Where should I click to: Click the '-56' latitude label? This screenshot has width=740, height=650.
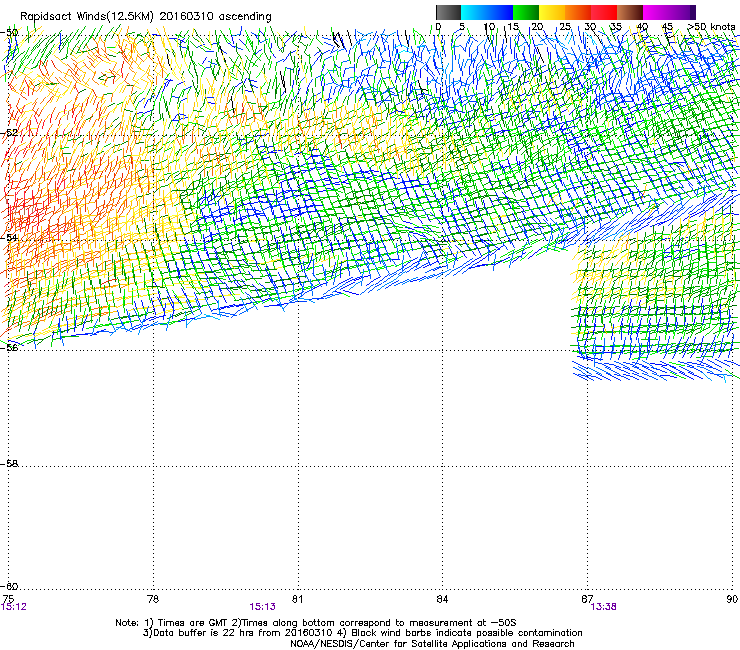(9, 347)
